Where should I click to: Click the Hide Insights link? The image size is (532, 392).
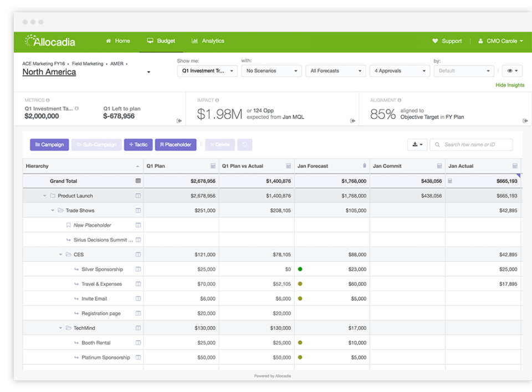[x=510, y=85]
